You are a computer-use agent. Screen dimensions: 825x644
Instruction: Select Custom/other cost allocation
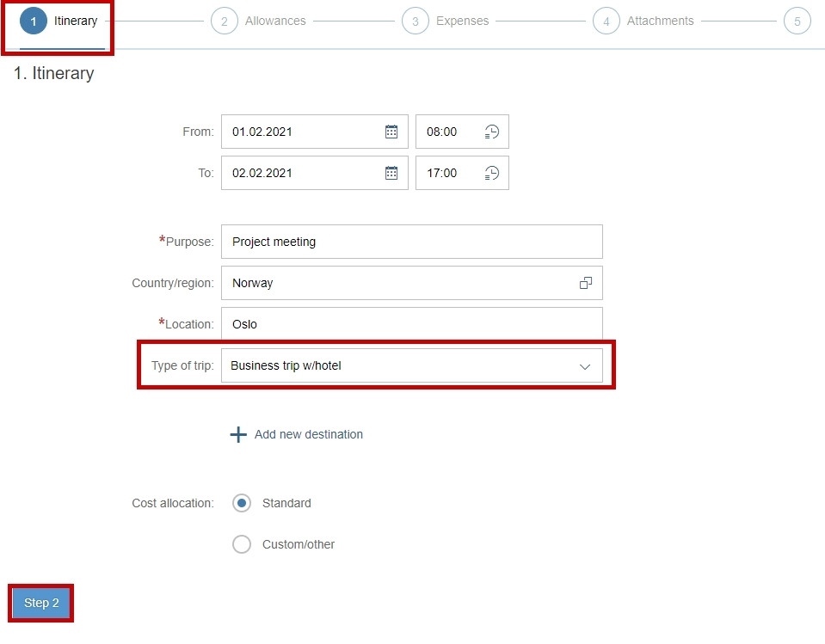pyautogui.click(x=242, y=544)
